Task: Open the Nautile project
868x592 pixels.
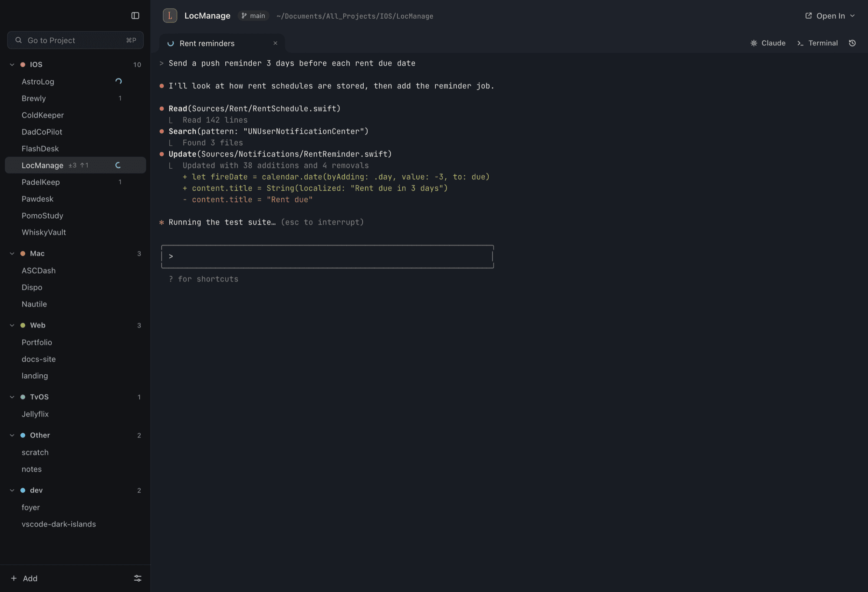Action: [76, 304]
